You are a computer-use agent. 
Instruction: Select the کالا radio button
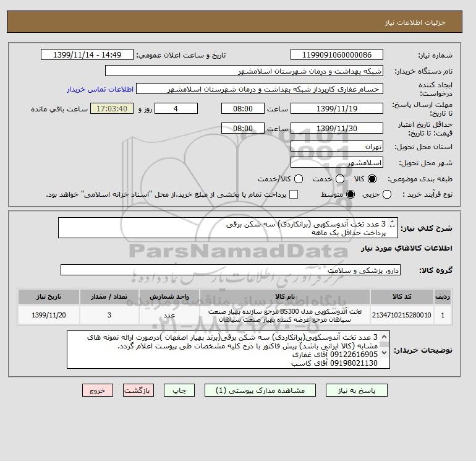click(x=372, y=179)
